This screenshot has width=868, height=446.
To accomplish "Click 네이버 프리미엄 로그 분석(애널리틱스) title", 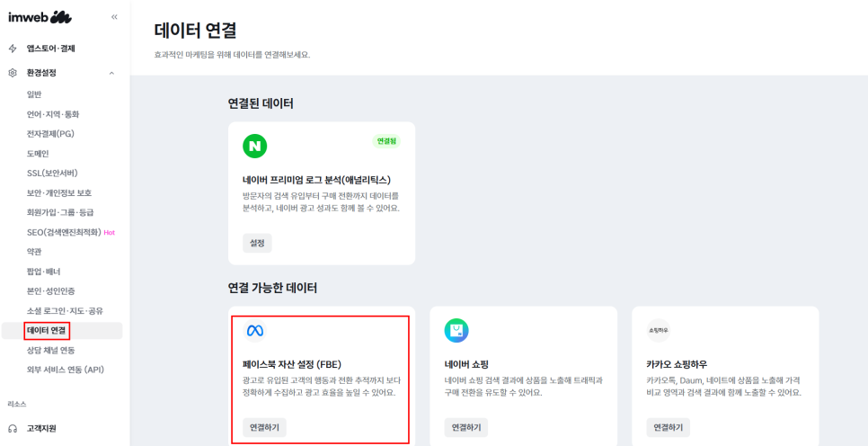I will (x=316, y=180).
